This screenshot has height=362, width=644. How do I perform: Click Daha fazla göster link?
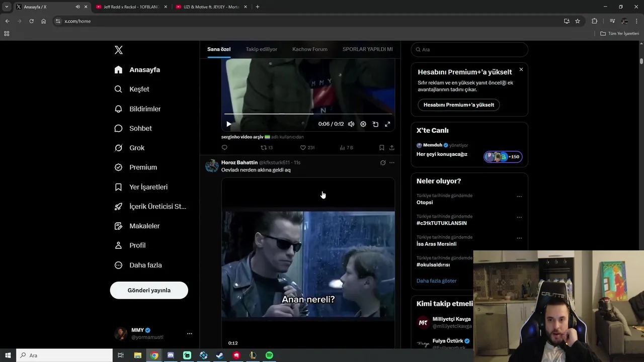(436, 281)
